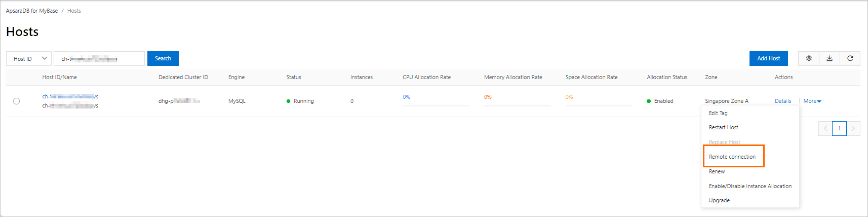Click the Add Host button
The height and width of the screenshot is (217, 868).
pos(768,58)
